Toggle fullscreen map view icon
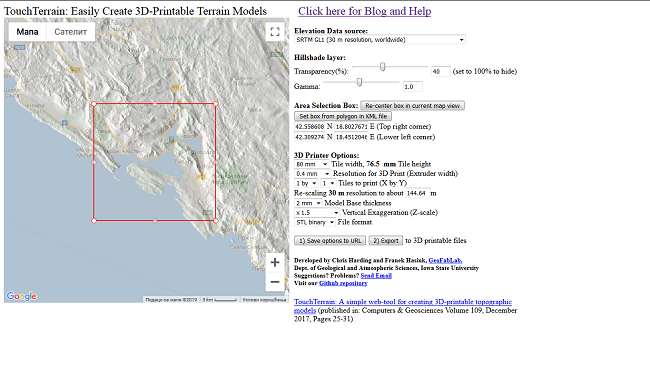Image resolution: width=650 pixels, height=365 pixels. click(x=275, y=32)
